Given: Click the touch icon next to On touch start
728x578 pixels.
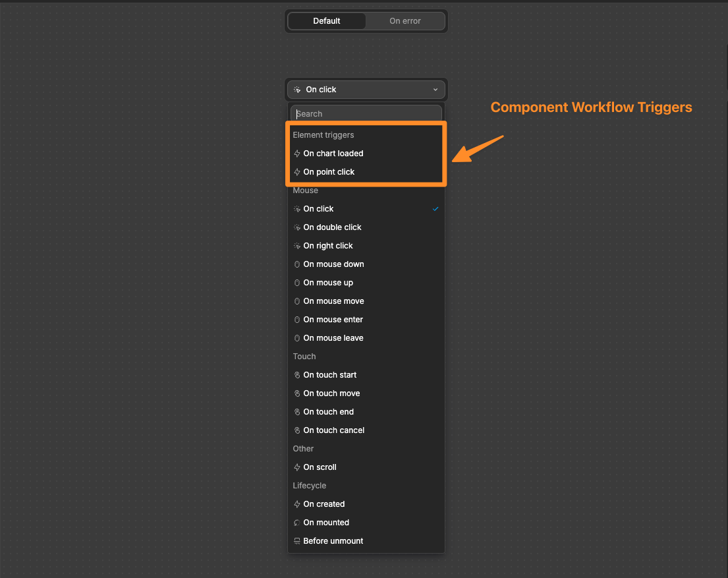Looking at the screenshot, I should [x=298, y=375].
